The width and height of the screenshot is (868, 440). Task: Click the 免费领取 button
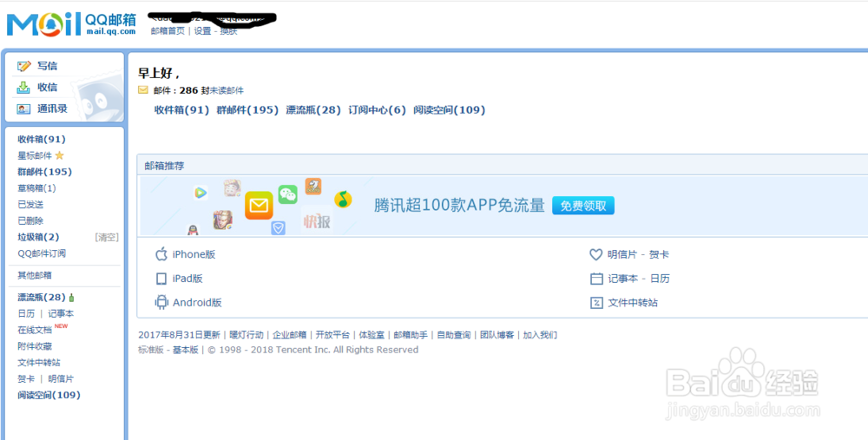point(583,206)
